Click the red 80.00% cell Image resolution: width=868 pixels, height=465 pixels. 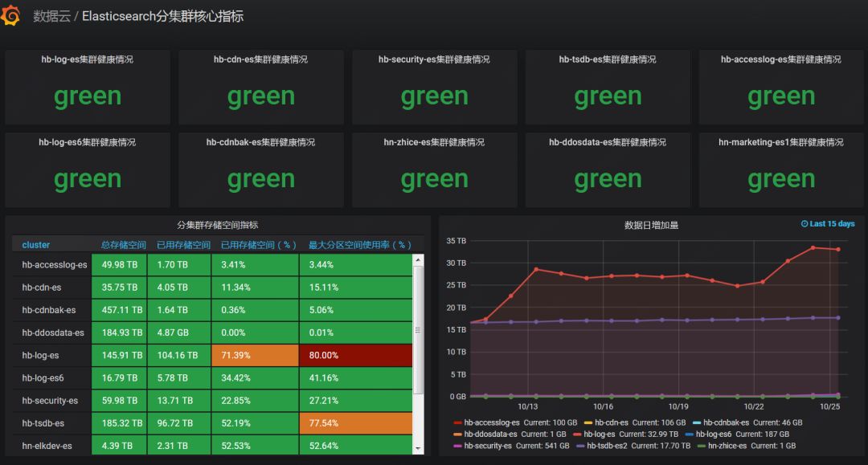tap(356, 356)
